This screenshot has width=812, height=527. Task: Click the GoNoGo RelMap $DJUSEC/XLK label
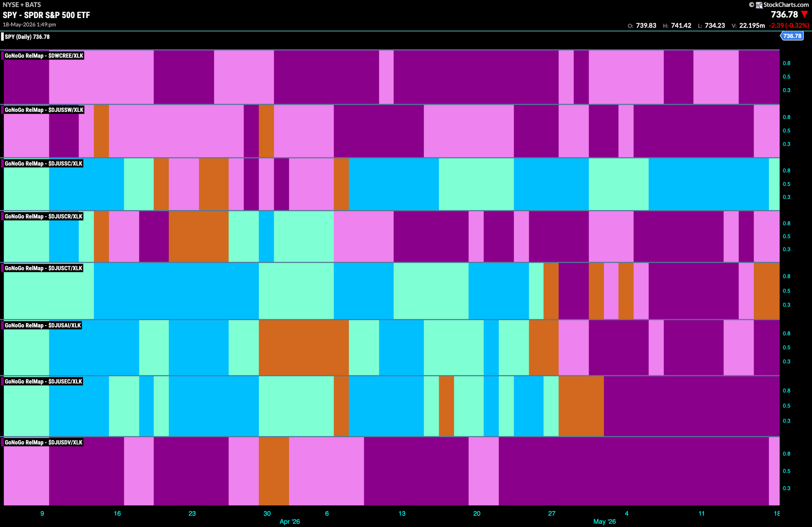pyautogui.click(x=43, y=381)
